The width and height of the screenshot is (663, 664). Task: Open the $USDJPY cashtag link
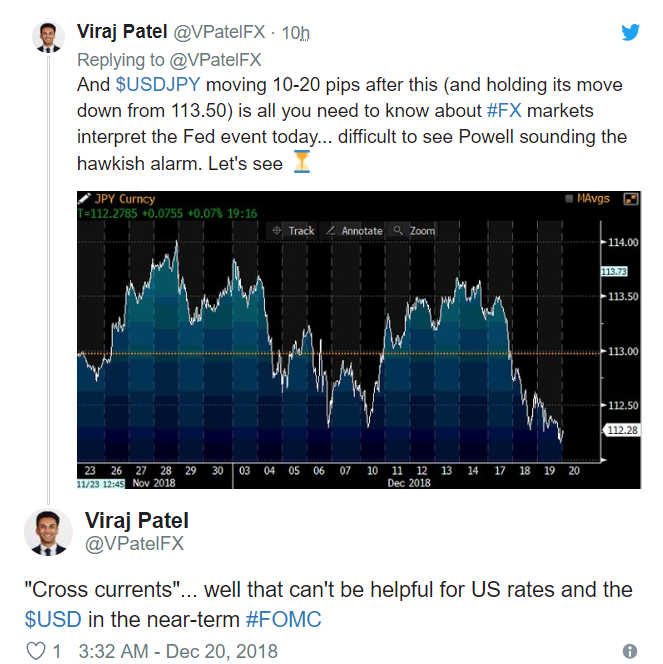click(x=153, y=84)
